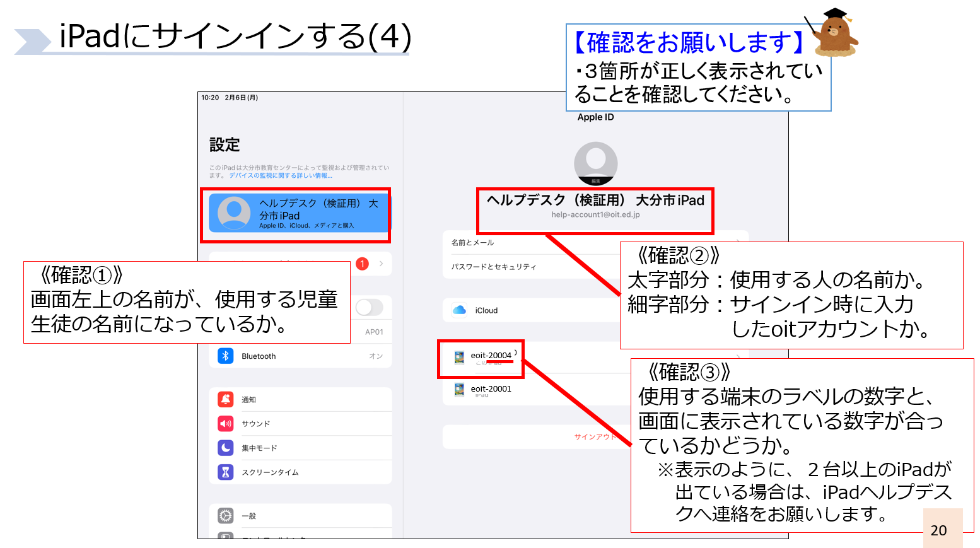
Task: Click the 設定 settings heading
Action: 225,144
